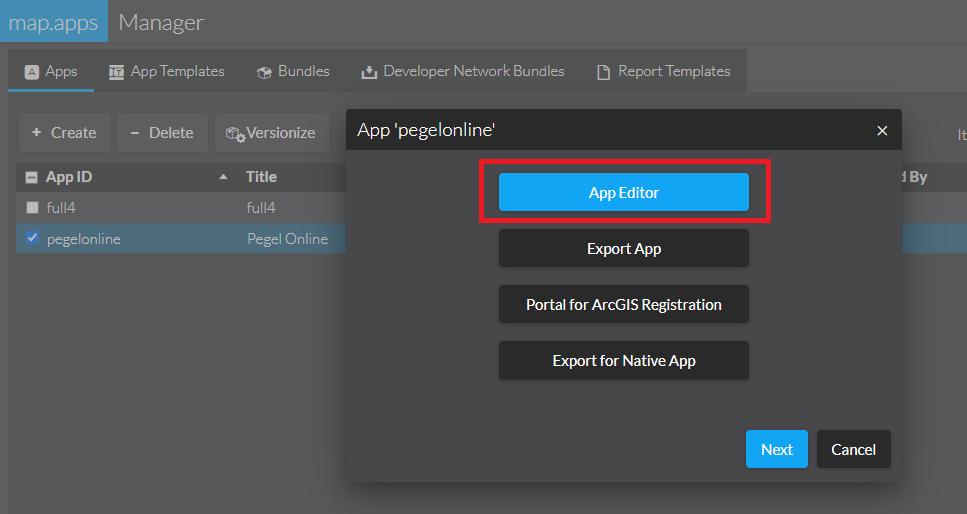Close the dialog with the X icon

(x=882, y=130)
